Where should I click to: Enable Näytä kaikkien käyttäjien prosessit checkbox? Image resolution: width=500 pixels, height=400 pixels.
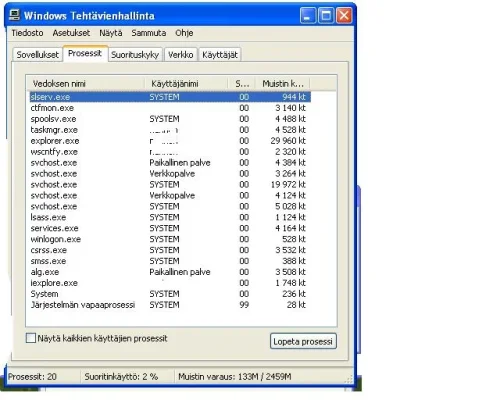[x=31, y=338]
